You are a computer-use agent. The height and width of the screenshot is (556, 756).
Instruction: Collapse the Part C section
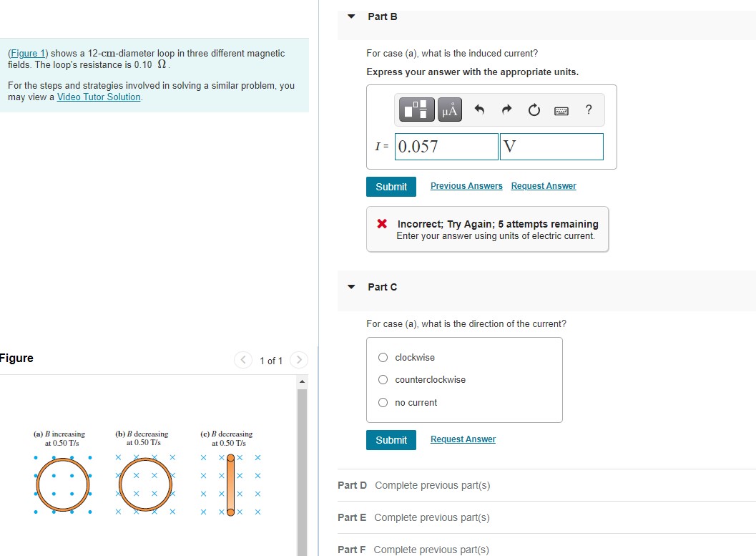[350, 286]
